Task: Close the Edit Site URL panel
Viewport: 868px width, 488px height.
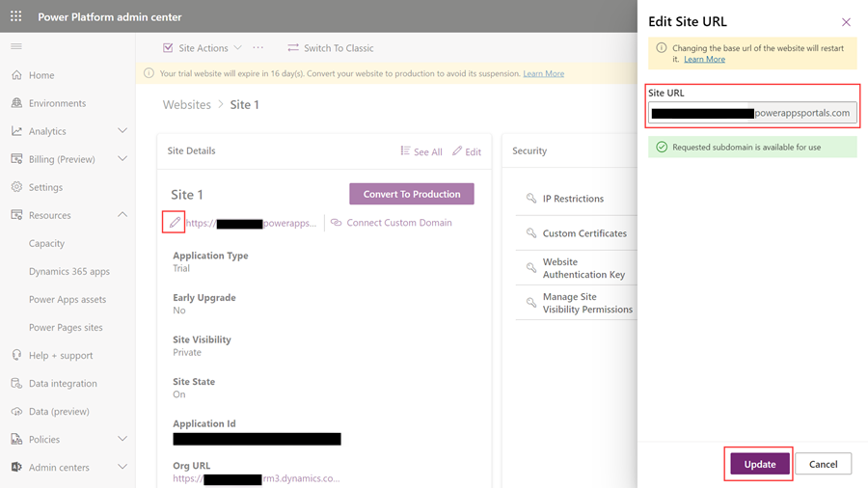Action: click(x=846, y=22)
